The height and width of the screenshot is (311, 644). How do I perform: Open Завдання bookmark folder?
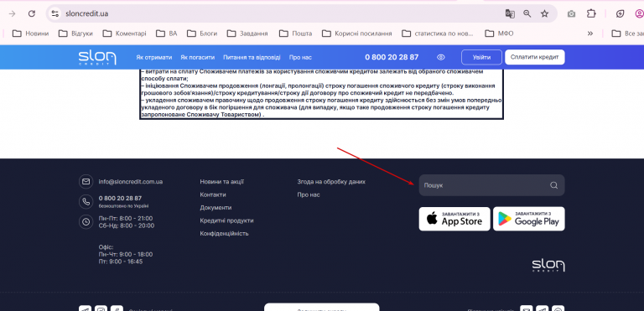pos(247,34)
